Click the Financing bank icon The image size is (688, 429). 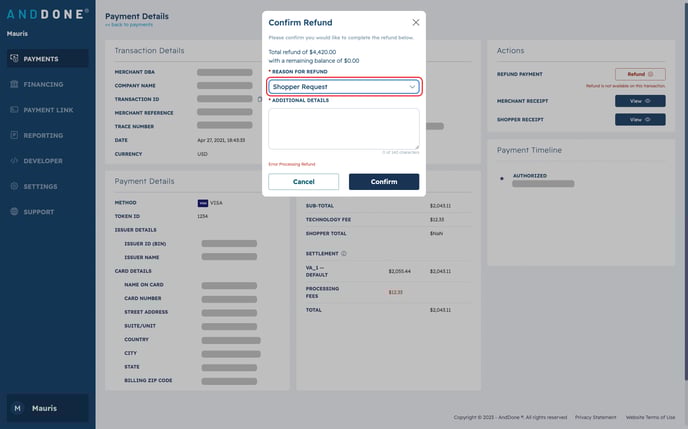[x=15, y=84]
